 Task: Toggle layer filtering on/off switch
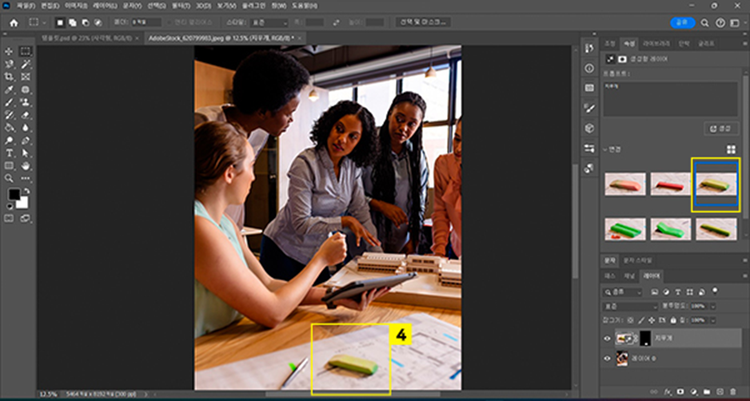(716, 290)
